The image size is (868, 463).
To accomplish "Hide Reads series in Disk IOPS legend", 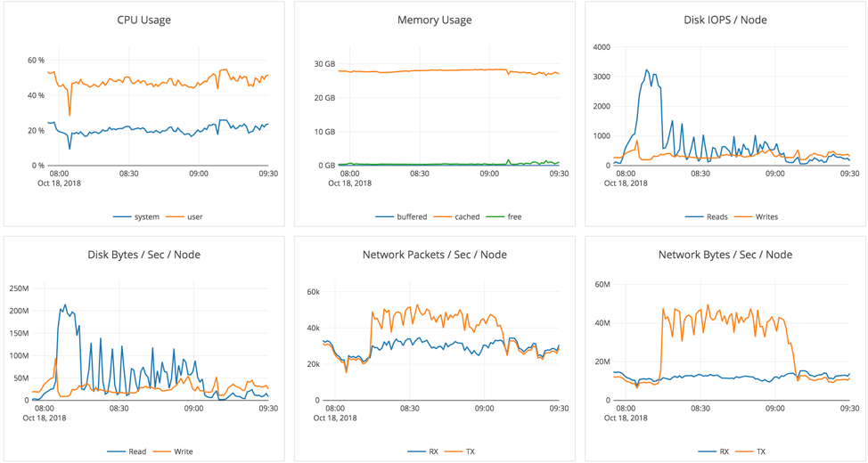I will [x=717, y=216].
